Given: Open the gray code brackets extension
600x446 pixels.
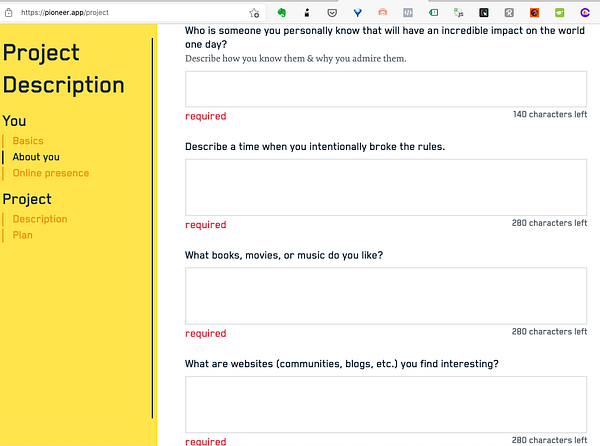Looking at the screenshot, I should 408,13.
